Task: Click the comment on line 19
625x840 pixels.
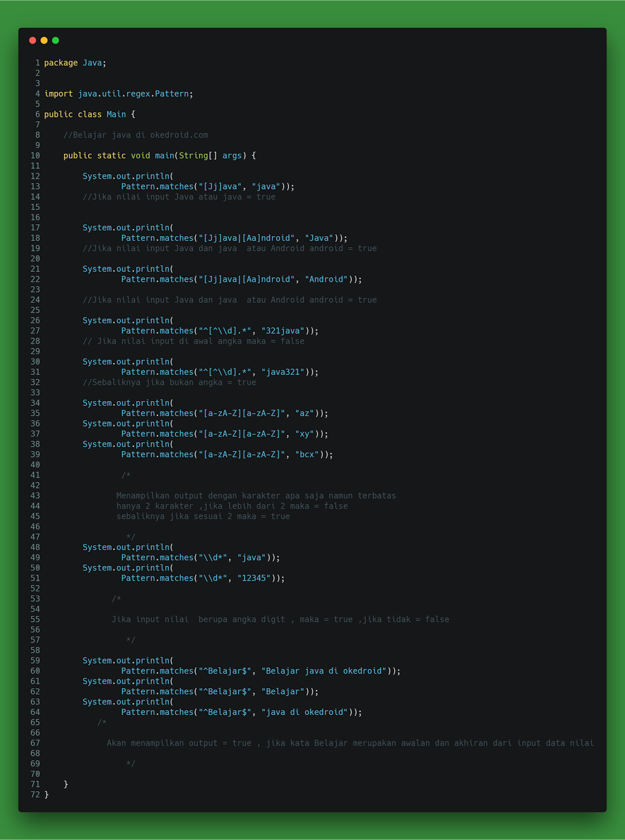Action: 230,248
